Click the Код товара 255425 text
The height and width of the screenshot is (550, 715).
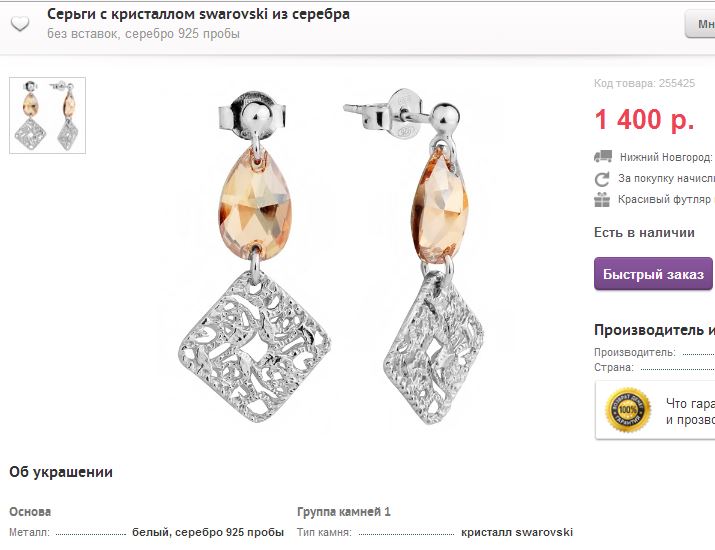pos(644,84)
